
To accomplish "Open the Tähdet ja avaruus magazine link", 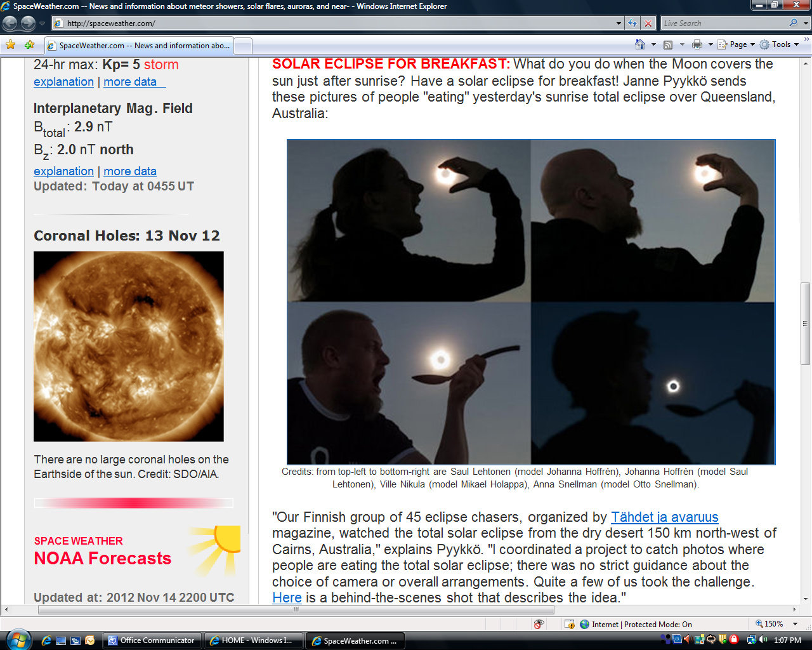I will (665, 517).
